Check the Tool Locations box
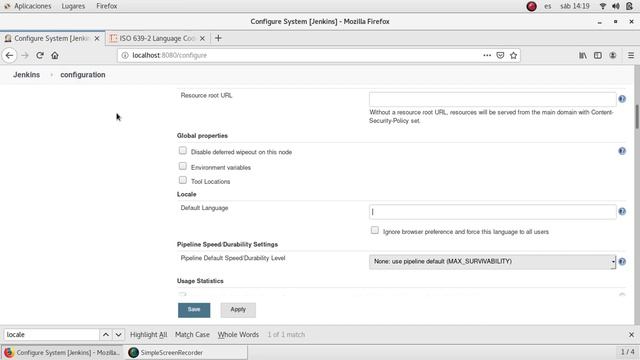The image size is (640, 360). pyautogui.click(x=182, y=180)
